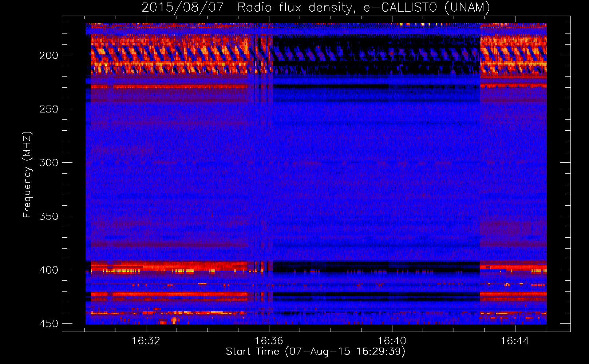The width and height of the screenshot is (589, 364).
Task: Click the 16:36 time tick label
Action: 269,341
